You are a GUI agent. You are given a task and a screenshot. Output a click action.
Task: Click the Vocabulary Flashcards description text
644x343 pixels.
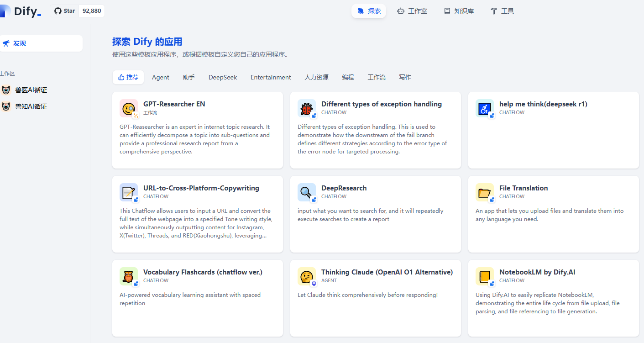coord(190,299)
